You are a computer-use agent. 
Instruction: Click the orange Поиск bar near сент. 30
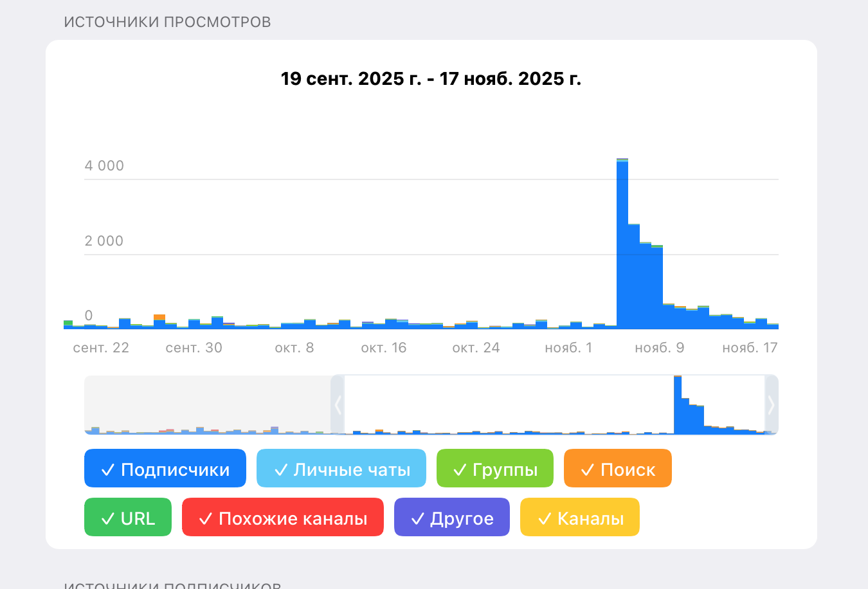click(x=159, y=317)
